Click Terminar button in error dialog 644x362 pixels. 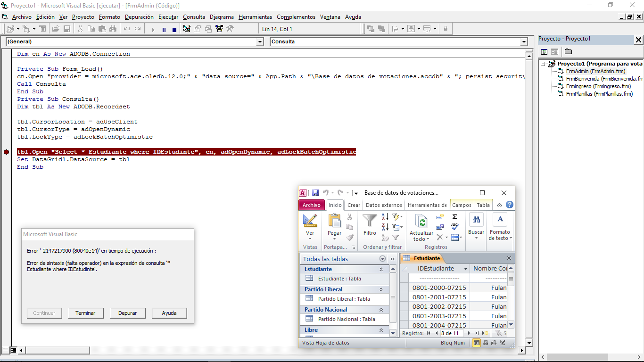(85, 313)
